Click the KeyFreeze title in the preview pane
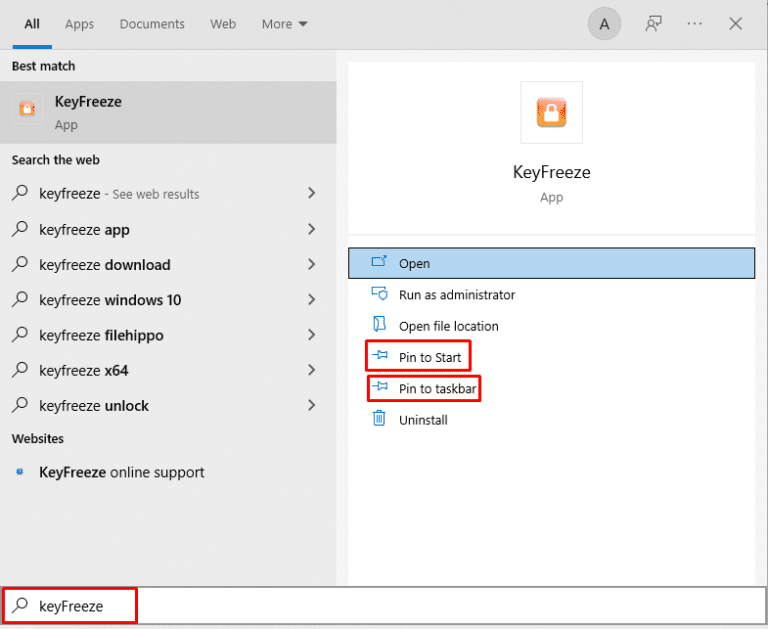Screen dimensions: 768x629 (x=552, y=172)
